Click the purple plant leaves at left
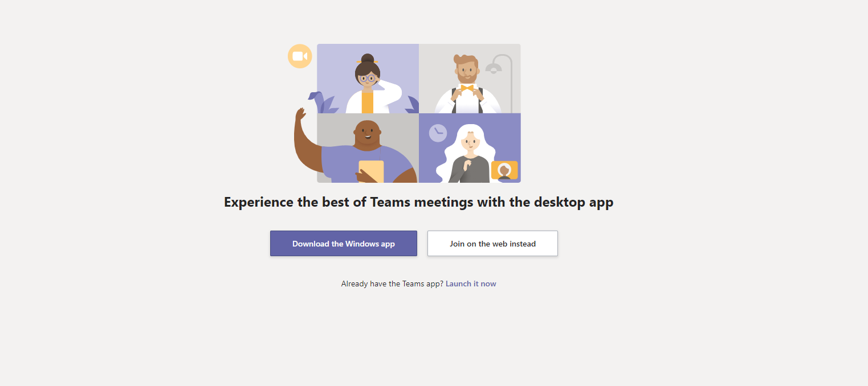 pyautogui.click(x=321, y=103)
